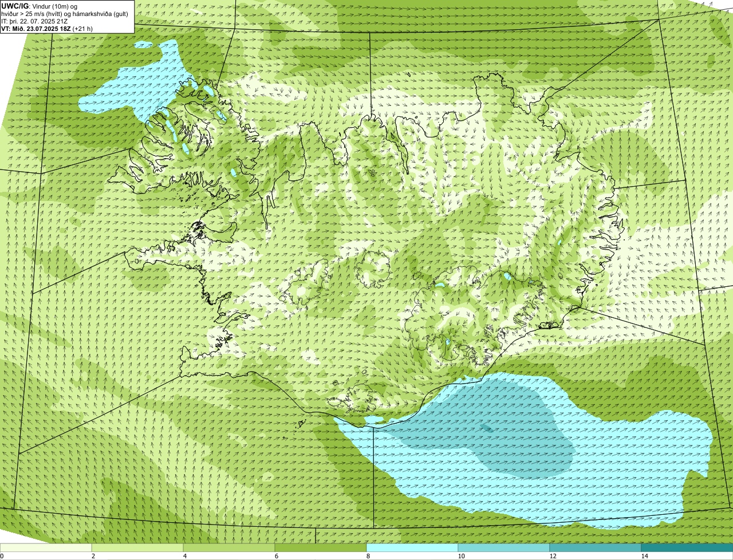The height and width of the screenshot is (560, 733).
Task: Click the '6' tick label on the color scale
Action: click(x=276, y=556)
